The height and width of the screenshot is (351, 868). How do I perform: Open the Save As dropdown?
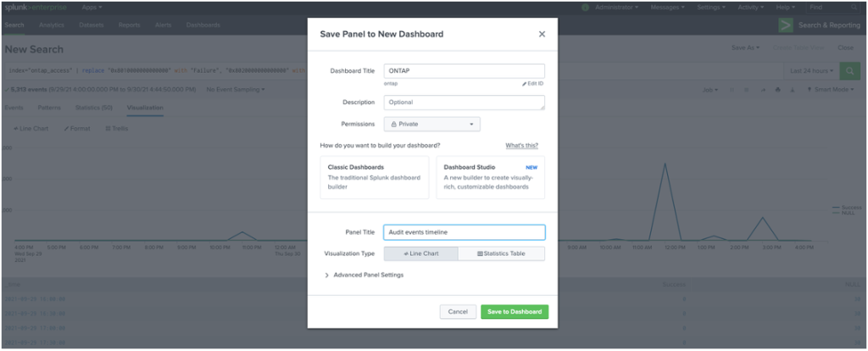point(746,48)
